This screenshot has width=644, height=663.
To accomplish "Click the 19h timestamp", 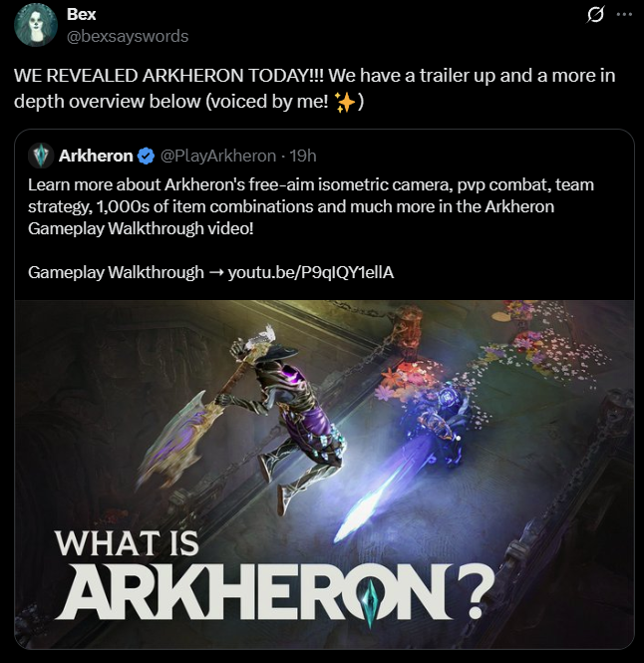I will pos(303,156).
